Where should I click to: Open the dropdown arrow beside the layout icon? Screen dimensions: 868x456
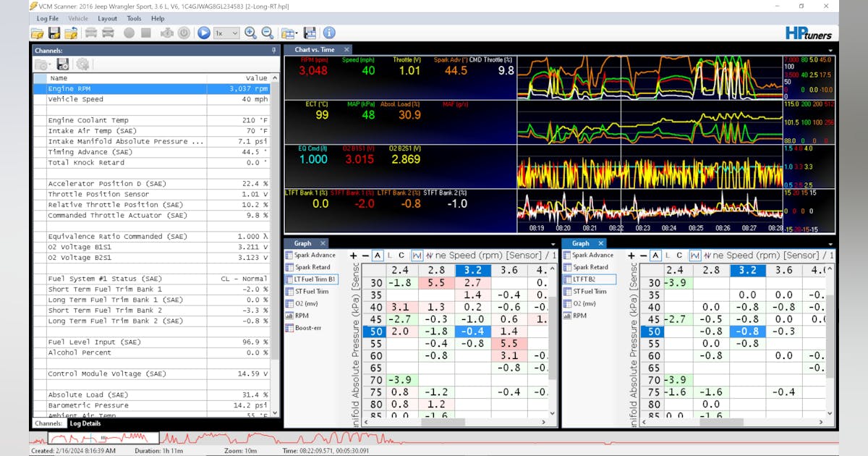[297, 33]
